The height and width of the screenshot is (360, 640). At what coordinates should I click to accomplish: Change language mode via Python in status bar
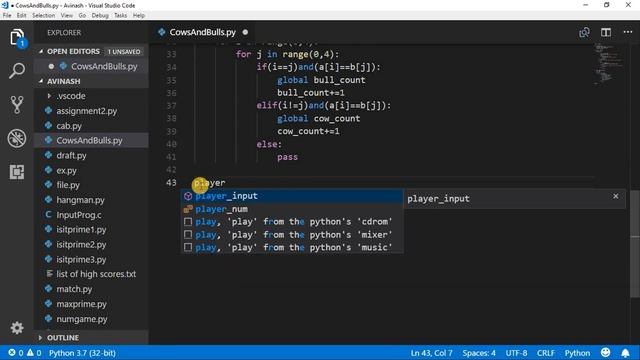pyautogui.click(x=577, y=353)
